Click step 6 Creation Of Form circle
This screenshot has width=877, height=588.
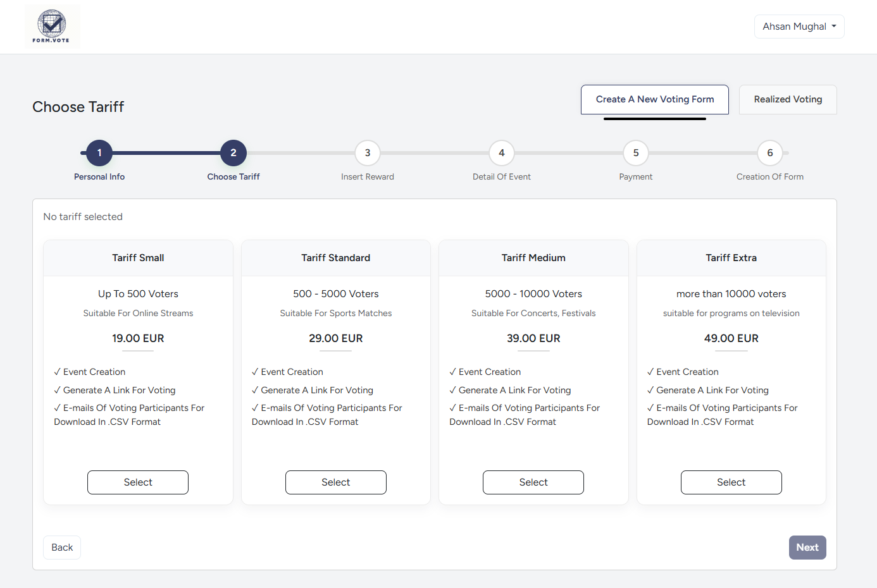click(x=769, y=153)
